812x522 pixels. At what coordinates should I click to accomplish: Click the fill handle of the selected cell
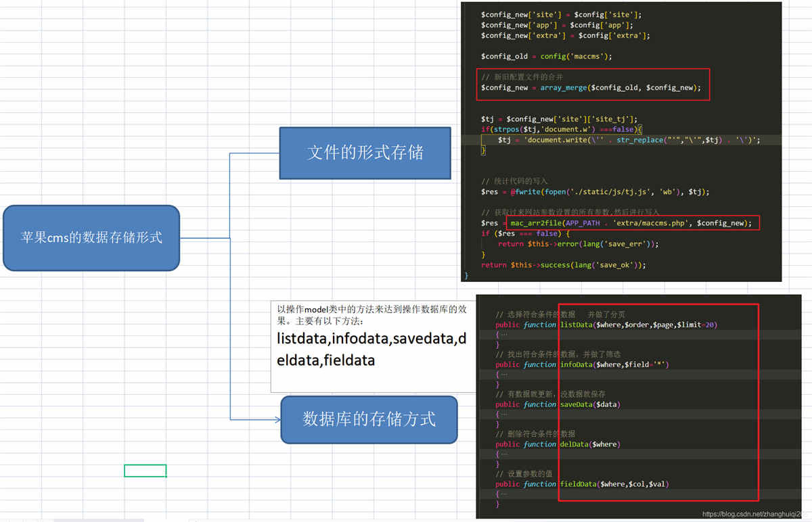[x=166, y=477]
